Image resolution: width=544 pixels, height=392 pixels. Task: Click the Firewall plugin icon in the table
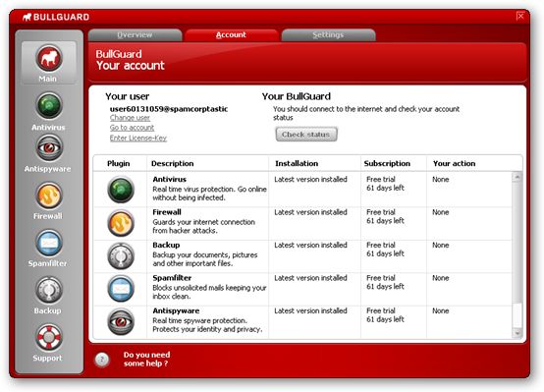121,223
